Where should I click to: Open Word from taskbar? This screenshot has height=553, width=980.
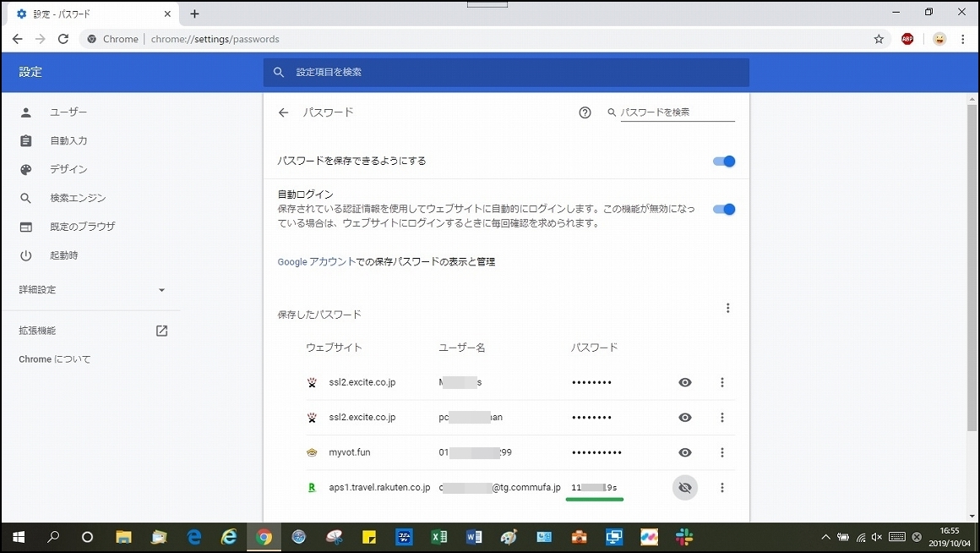pos(474,538)
